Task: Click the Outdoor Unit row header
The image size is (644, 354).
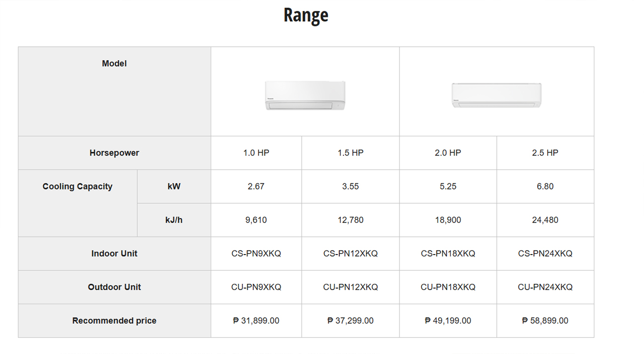Action: point(114,287)
